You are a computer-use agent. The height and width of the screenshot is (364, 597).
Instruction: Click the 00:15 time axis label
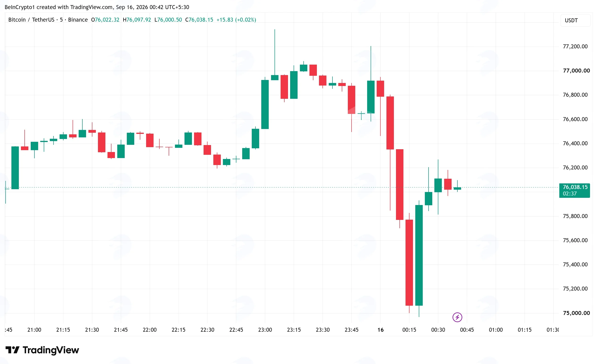[x=409, y=330]
